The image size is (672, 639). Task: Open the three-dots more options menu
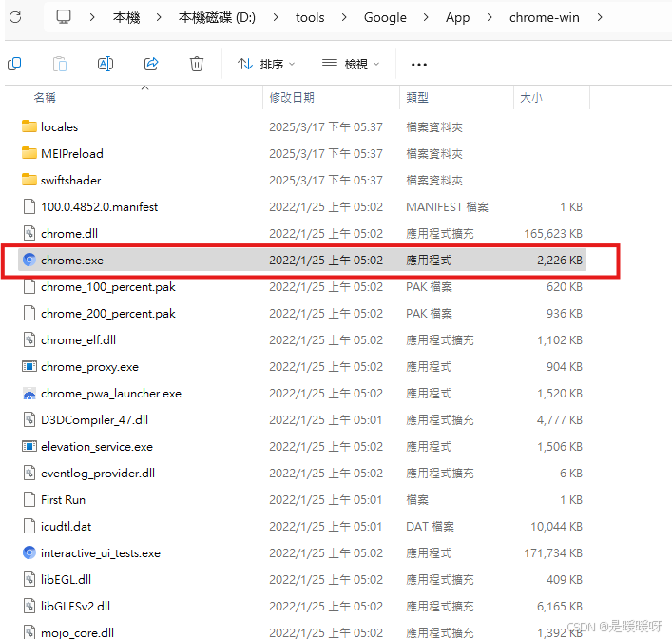pos(419,65)
